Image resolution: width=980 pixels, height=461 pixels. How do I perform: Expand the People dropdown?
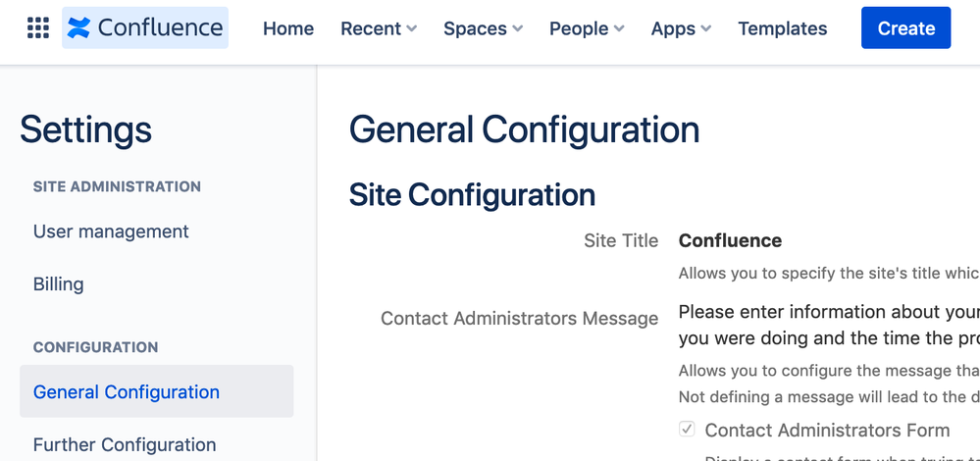coord(587,28)
